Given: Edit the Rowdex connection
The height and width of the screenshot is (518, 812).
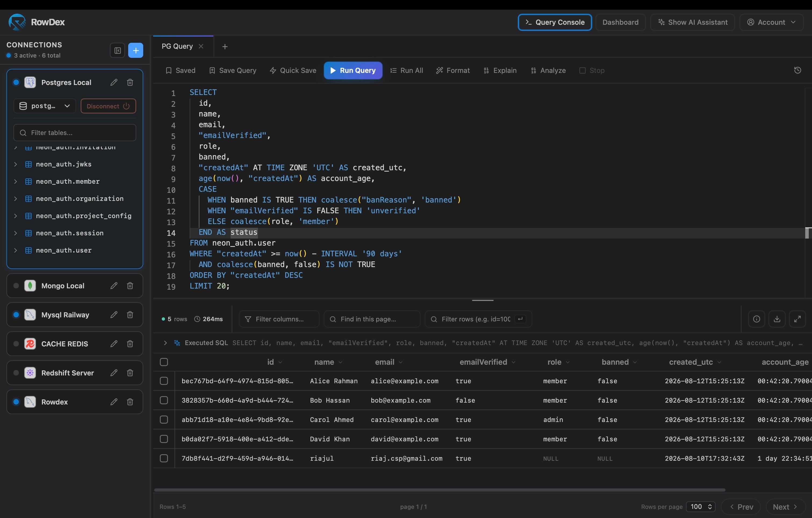Looking at the screenshot, I should click(x=114, y=402).
